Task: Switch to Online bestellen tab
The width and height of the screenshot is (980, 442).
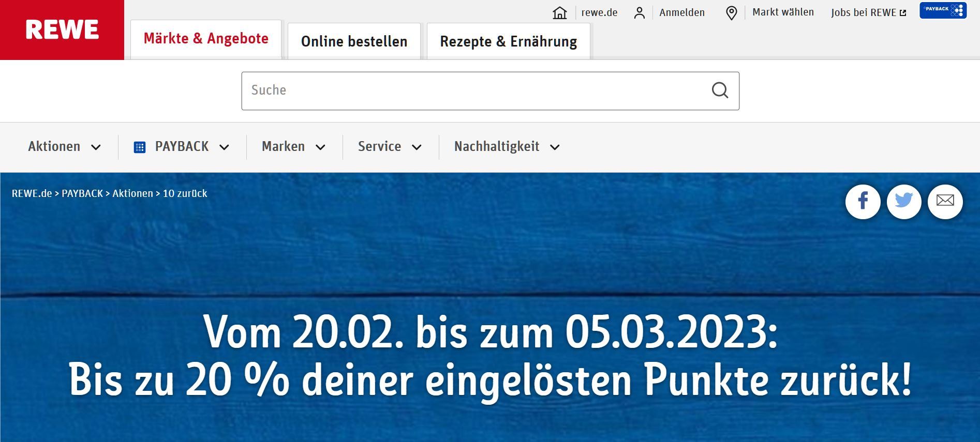Action: [354, 41]
